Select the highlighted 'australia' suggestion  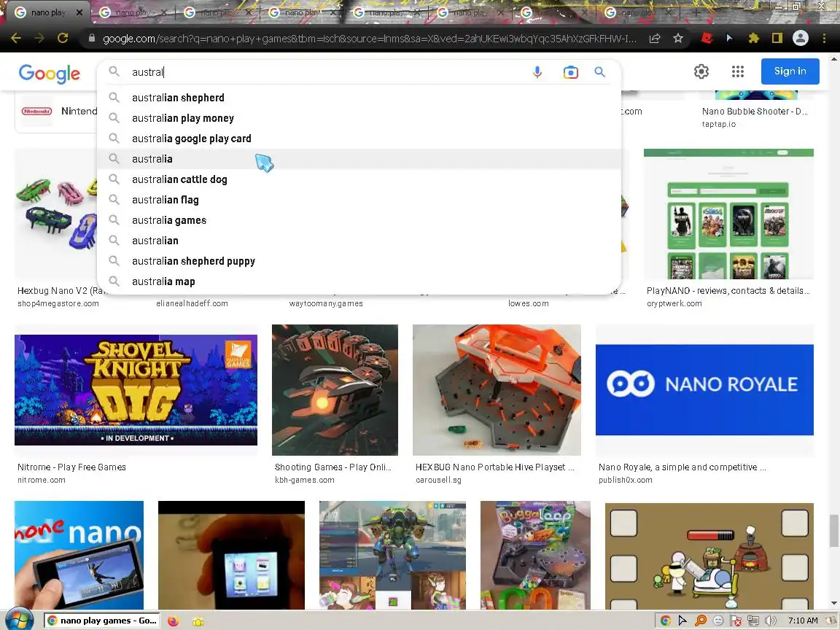pyautogui.click(x=359, y=158)
